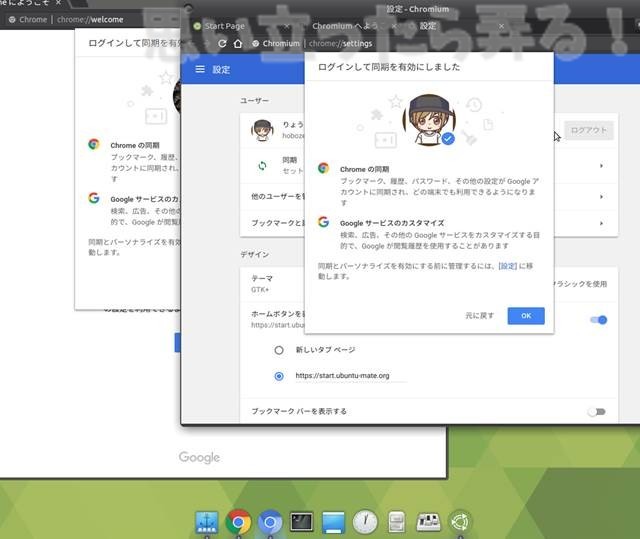This screenshot has height=539, width=640.
Task: Close the 設定 tab
Action: pyautogui.click(x=501, y=26)
